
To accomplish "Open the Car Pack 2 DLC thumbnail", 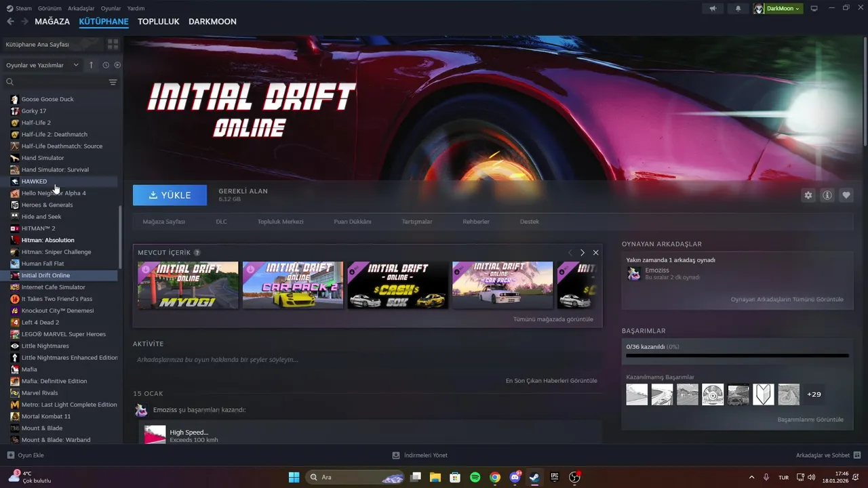I will [293, 285].
